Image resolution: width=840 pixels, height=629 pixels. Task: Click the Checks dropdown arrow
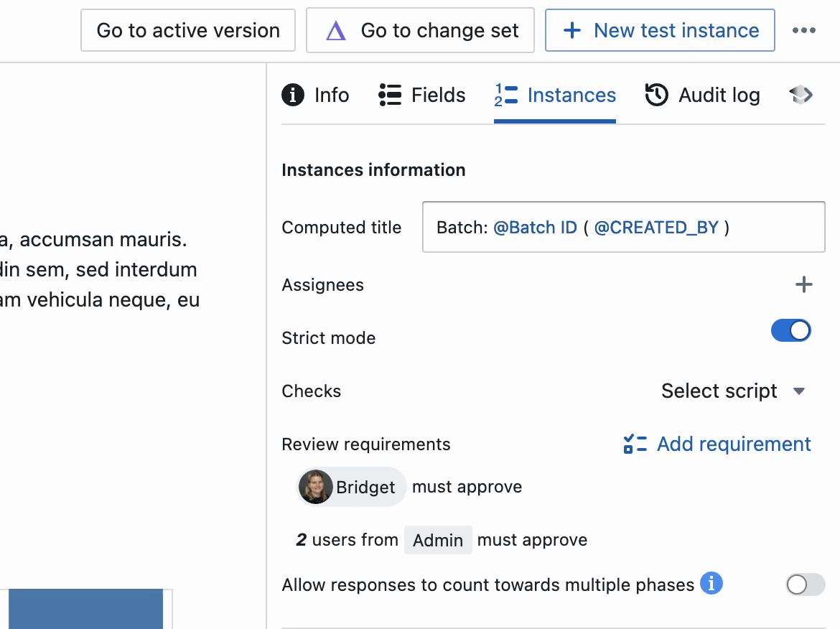point(799,391)
